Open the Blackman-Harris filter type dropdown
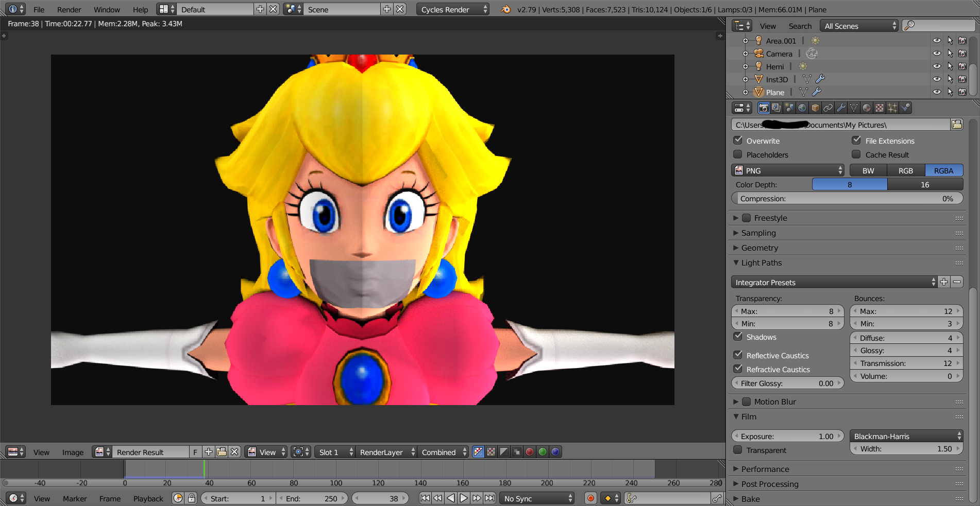 click(x=906, y=436)
